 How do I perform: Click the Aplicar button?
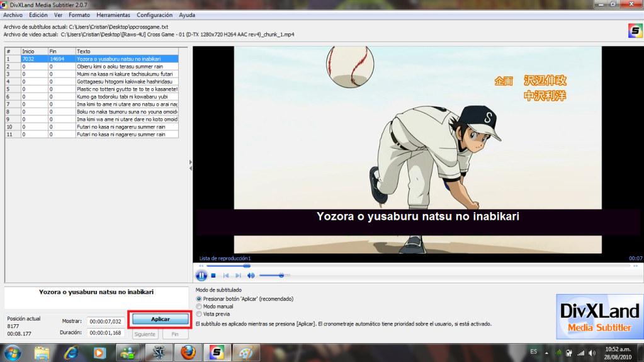click(x=160, y=319)
